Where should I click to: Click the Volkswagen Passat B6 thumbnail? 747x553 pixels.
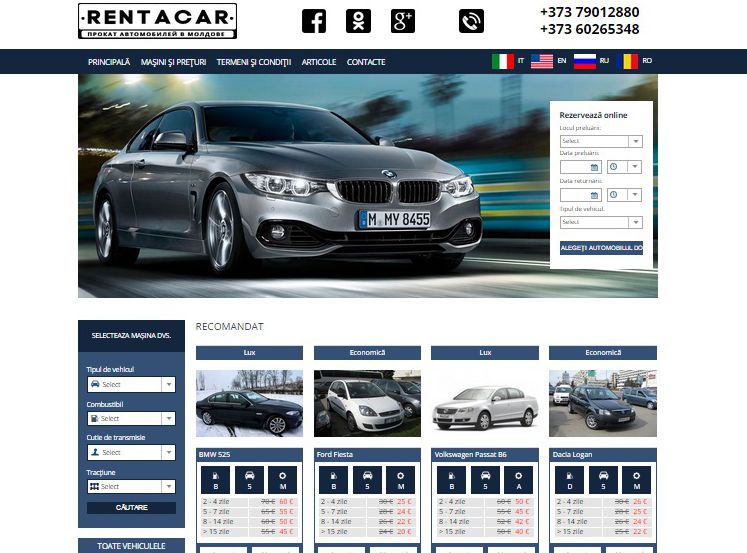click(x=485, y=403)
